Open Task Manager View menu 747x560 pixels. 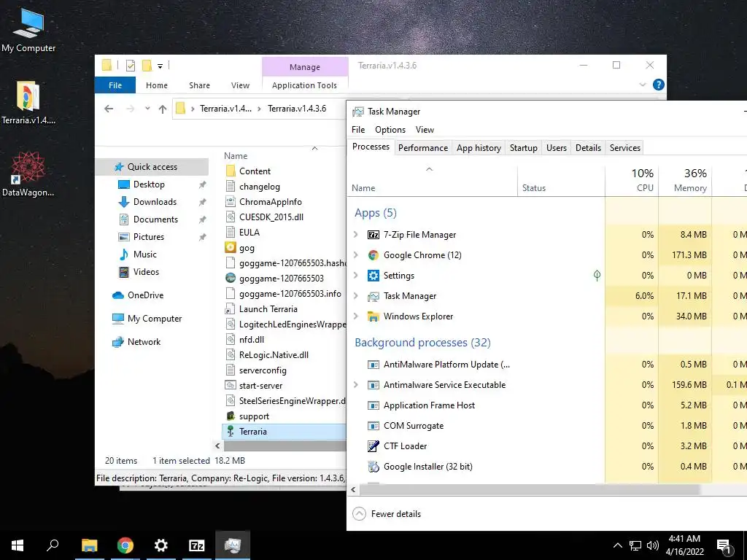coord(425,130)
